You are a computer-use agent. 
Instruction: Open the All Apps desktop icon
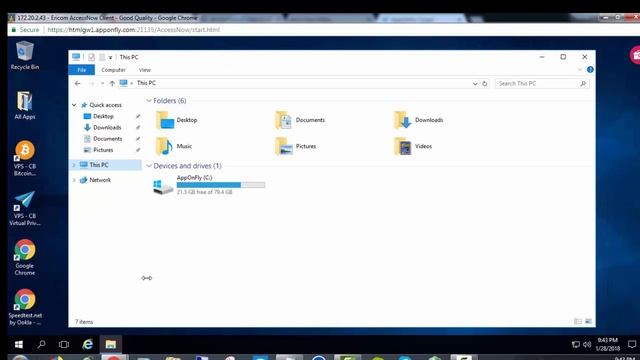24,105
